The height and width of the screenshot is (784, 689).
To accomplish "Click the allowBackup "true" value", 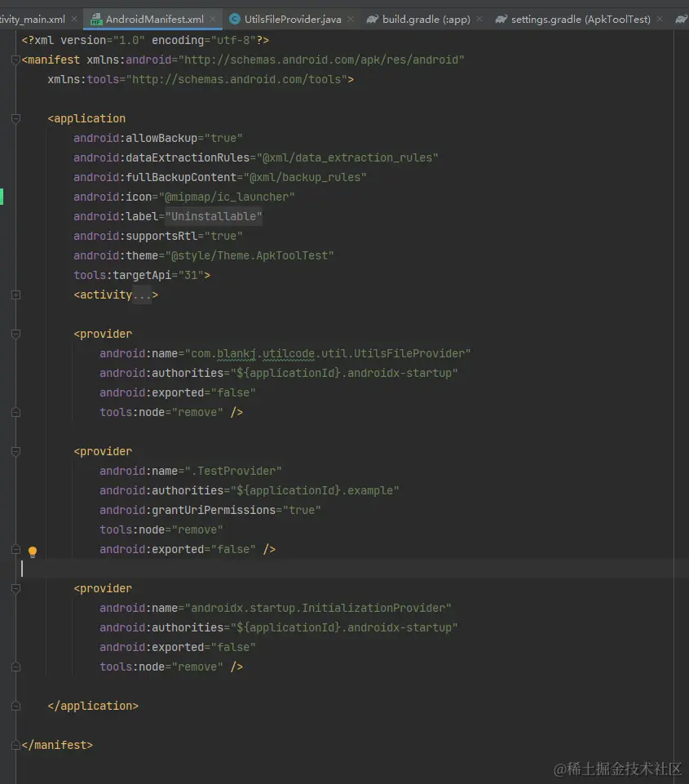I will click(x=223, y=138).
